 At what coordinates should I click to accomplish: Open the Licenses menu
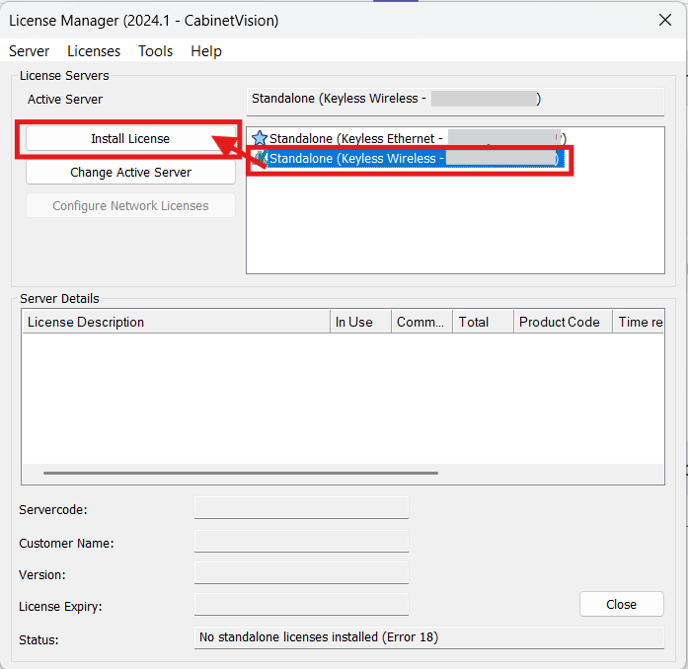pyautogui.click(x=93, y=51)
